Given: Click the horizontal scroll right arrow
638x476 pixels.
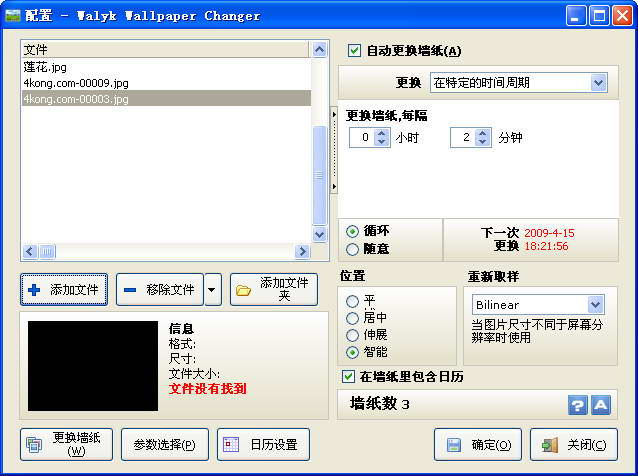Looking at the screenshot, I should coord(302,252).
